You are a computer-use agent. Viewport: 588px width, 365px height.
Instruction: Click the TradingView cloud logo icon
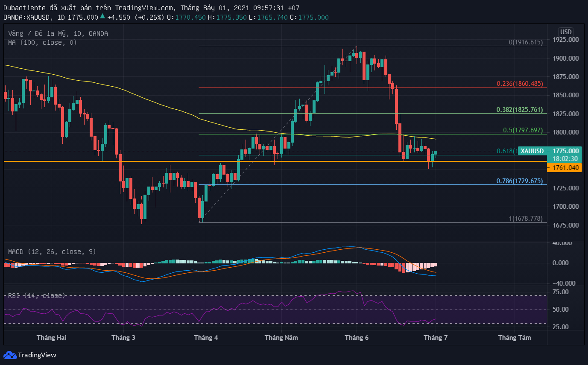point(9,355)
